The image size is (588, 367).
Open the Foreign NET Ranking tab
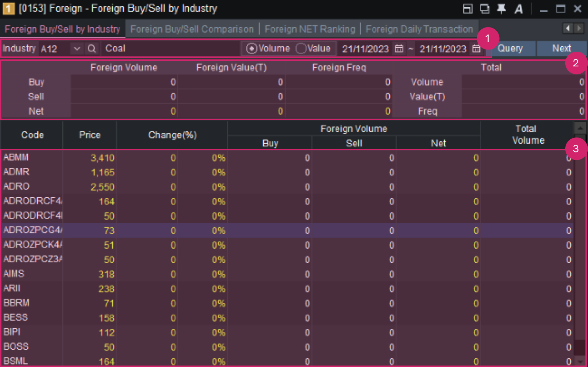[x=310, y=29]
